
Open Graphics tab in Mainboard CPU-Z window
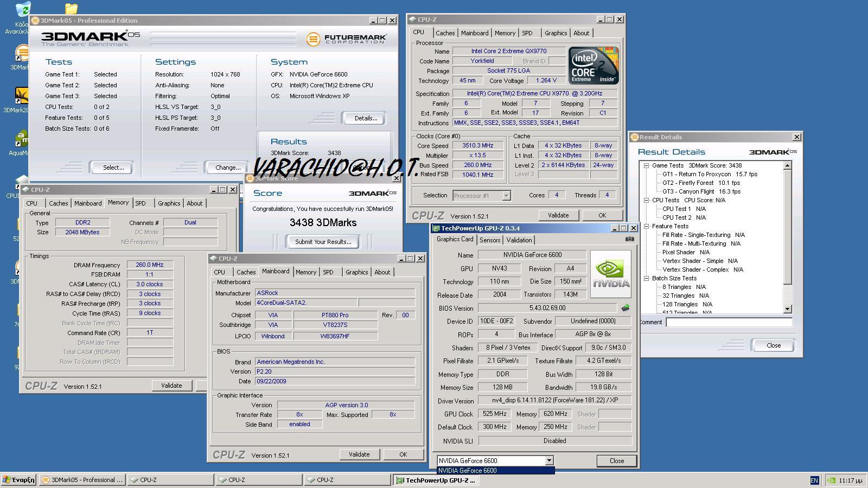point(356,272)
